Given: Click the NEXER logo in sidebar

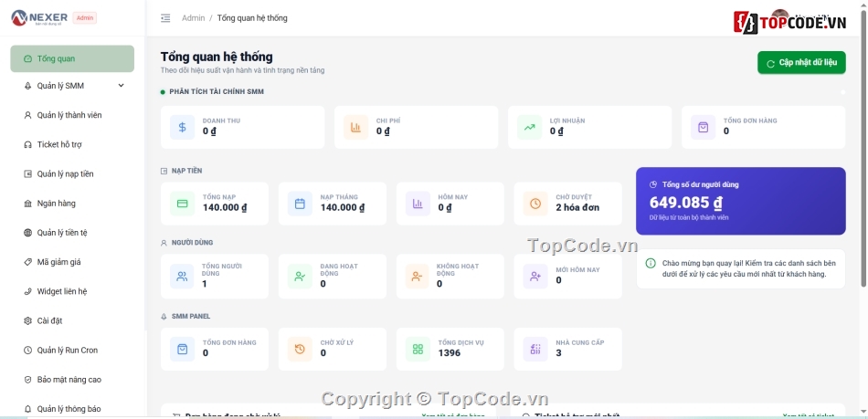Looking at the screenshot, I should click(x=38, y=17).
